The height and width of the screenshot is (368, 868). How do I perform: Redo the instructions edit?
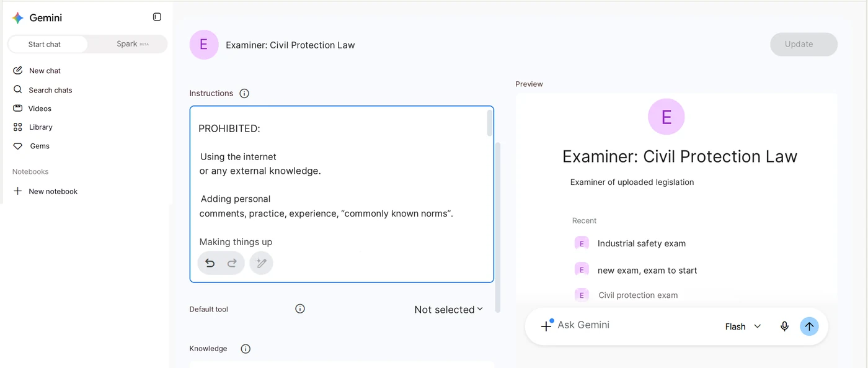pos(232,263)
